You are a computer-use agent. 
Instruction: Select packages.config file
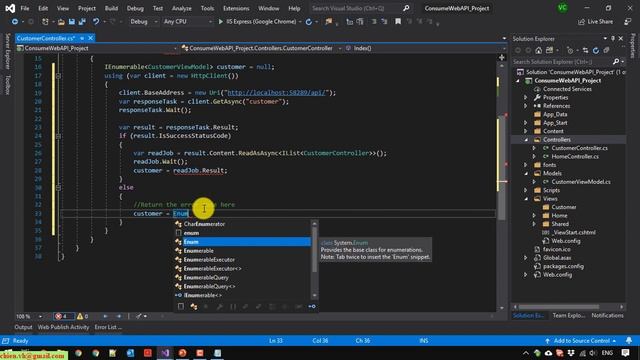coord(563,266)
